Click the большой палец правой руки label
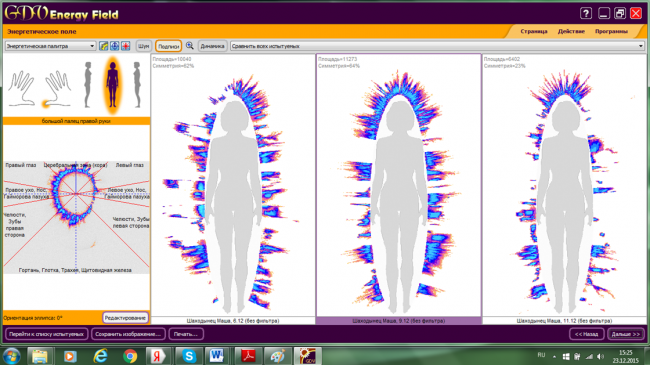Screen dimensions: 650x365 (76, 121)
